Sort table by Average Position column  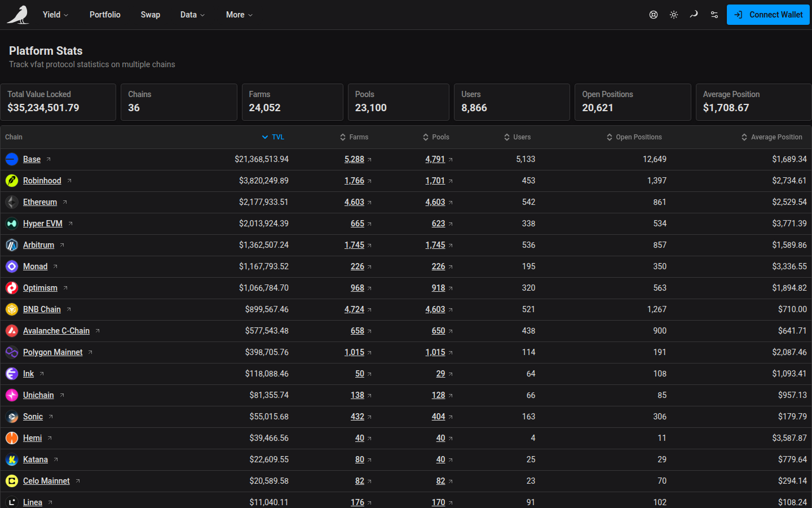coord(771,137)
